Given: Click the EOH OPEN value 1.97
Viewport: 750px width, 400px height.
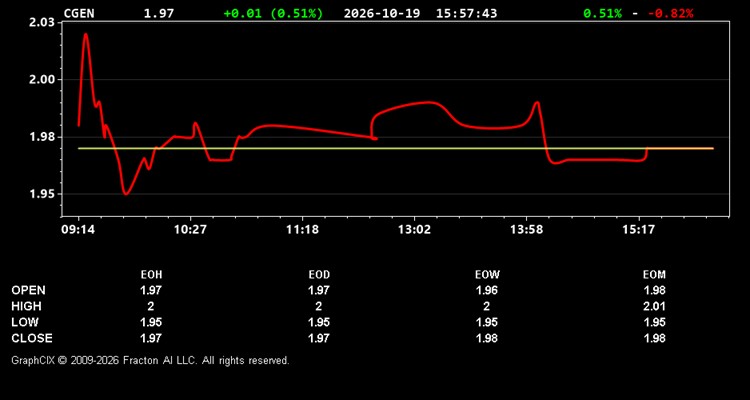Looking at the screenshot, I should [x=151, y=290].
